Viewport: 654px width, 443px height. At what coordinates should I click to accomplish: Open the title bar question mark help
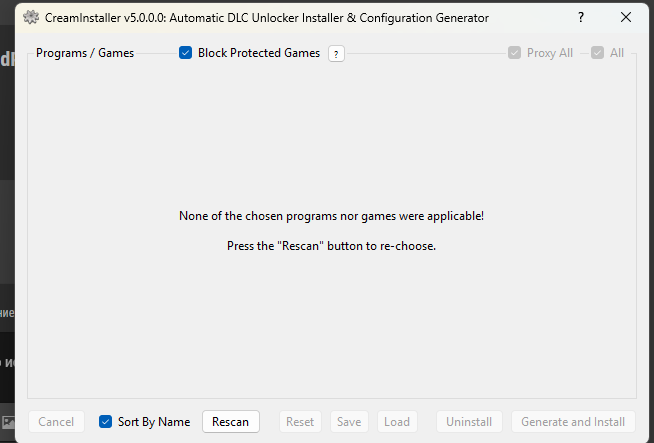pyautogui.click(x=581, y=17)
